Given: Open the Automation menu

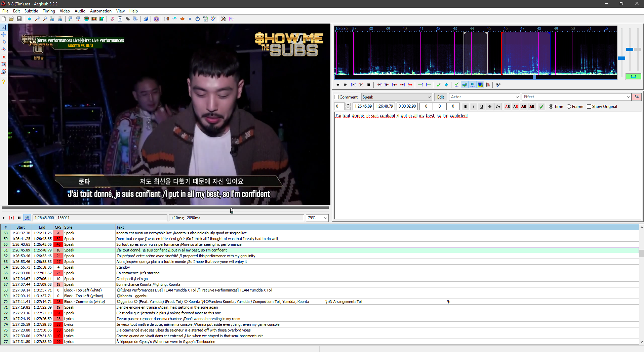Looking at the screenshot, I should 100,11.
